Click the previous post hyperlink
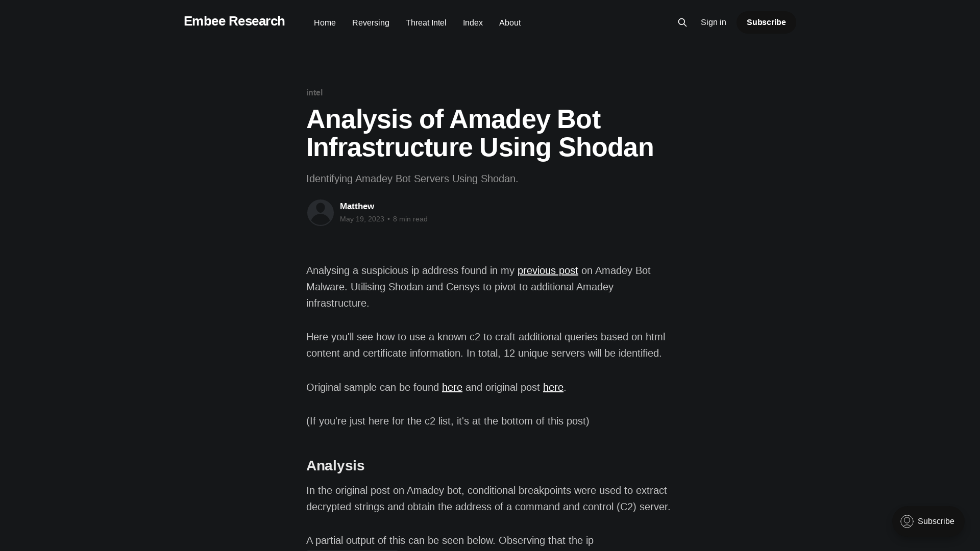Screen dimensions: 980x551 point(548,270)
